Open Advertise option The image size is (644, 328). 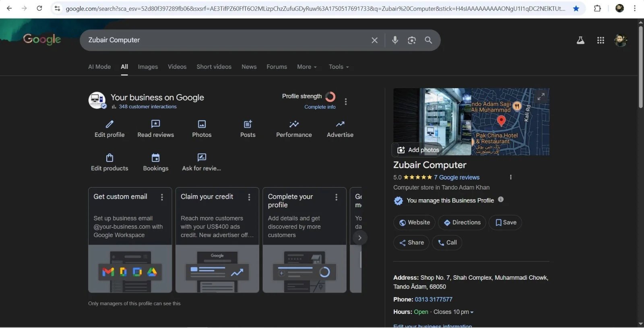tap(340, 129)
